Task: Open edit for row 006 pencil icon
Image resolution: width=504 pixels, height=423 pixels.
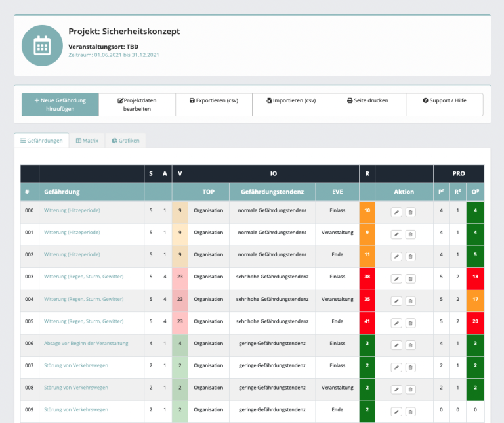Action: click(396, 345)
